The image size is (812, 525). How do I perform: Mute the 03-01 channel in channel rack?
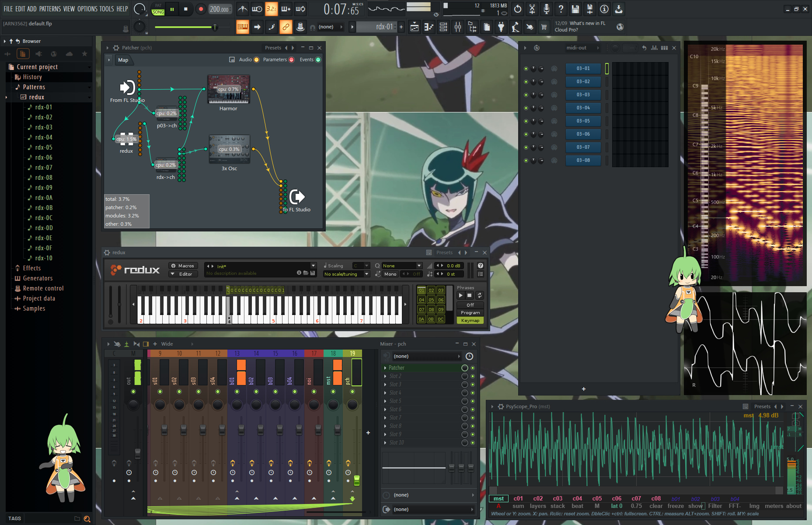526,69
